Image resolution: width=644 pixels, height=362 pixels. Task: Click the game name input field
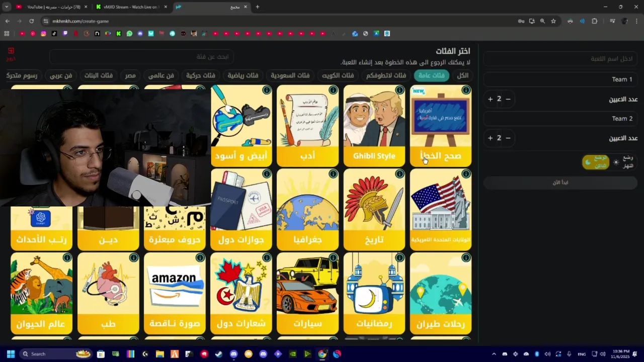pos(560,59)
